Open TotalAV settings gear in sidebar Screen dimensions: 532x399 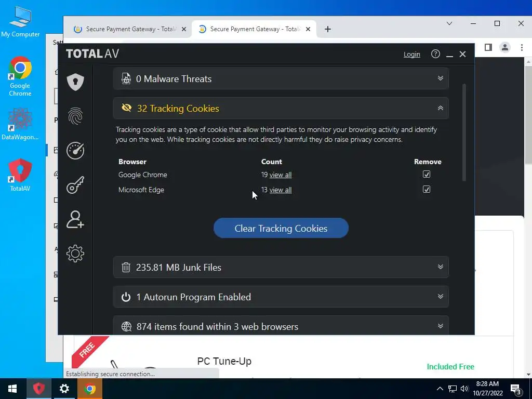point(75,254)
